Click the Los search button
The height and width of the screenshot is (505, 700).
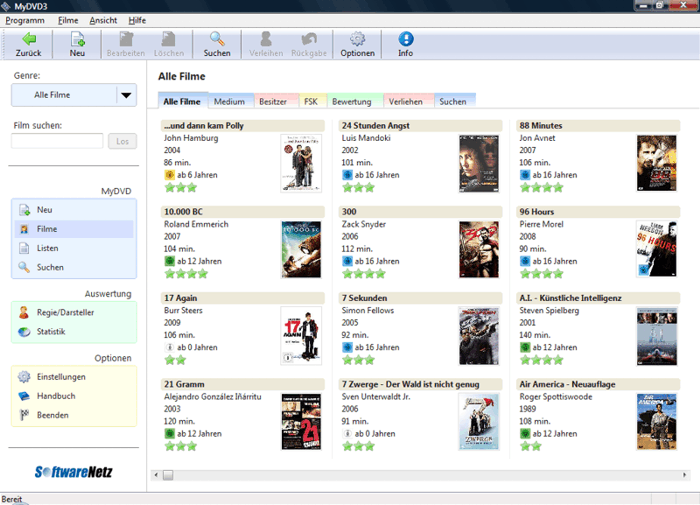coord(122,141)
